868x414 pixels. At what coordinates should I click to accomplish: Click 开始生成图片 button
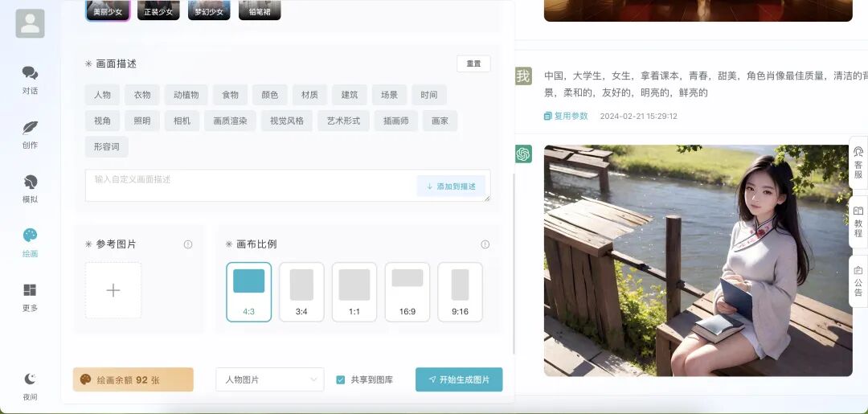(x=459, y=379)
